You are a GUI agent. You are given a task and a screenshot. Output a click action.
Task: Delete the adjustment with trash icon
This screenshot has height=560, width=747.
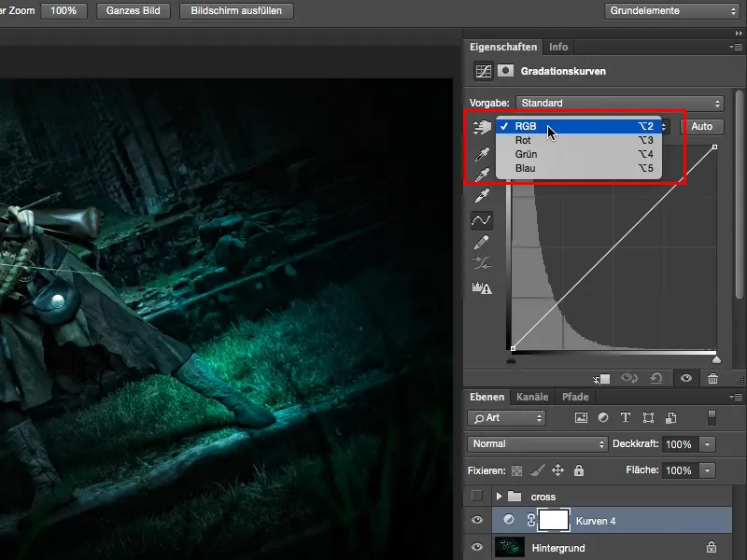click(712, 378)
